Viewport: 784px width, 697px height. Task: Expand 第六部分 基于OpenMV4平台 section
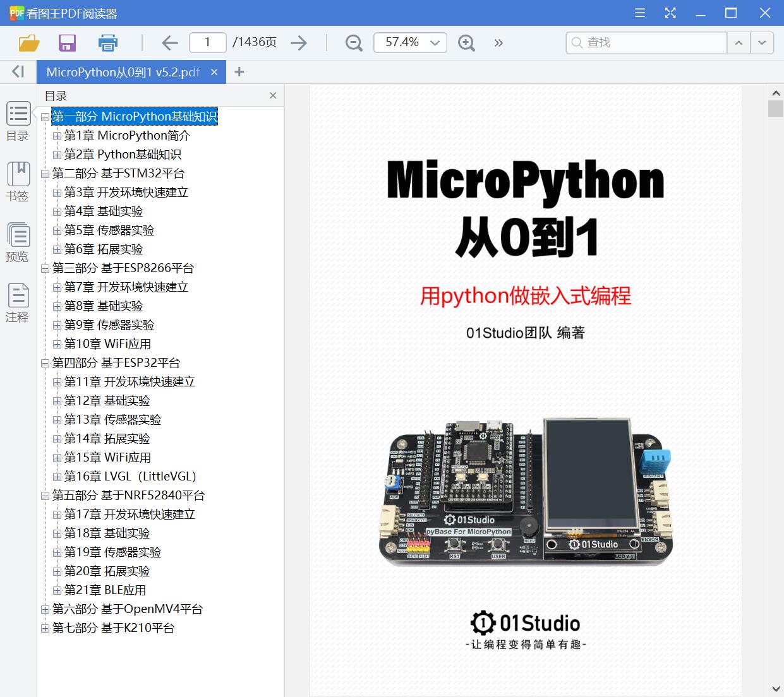[x=44, y=609]
